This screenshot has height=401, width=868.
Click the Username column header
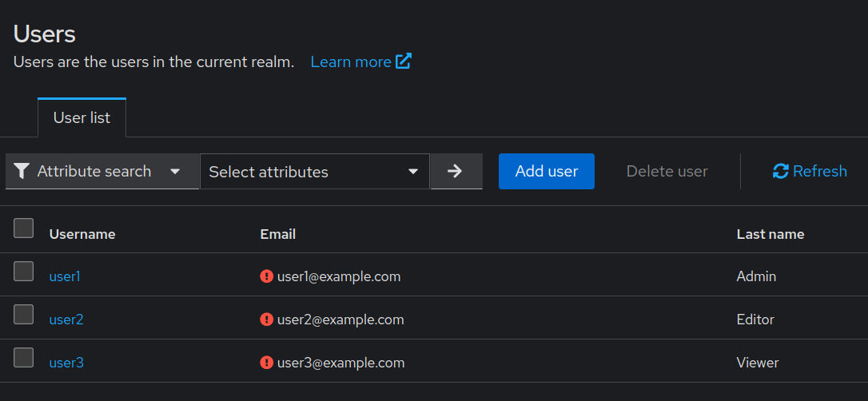pyautogui.click(x=82, y=235)
